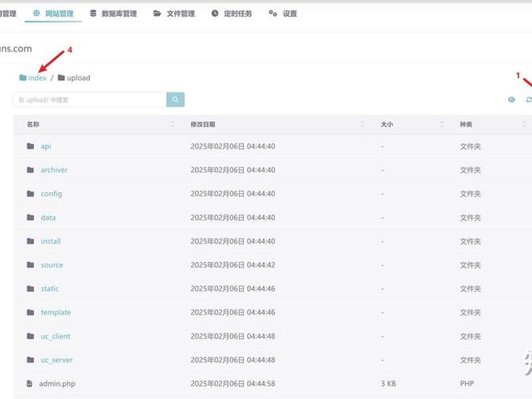This screenshot has height=399, width=532.
Task: Open the uc_server folder
Action: point(57,360)
